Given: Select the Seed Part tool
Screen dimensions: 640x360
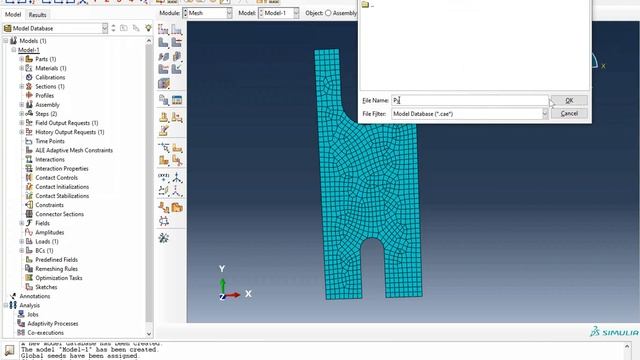Looking at the screenshot, I should pyautogui.click(x=164, y=29).
